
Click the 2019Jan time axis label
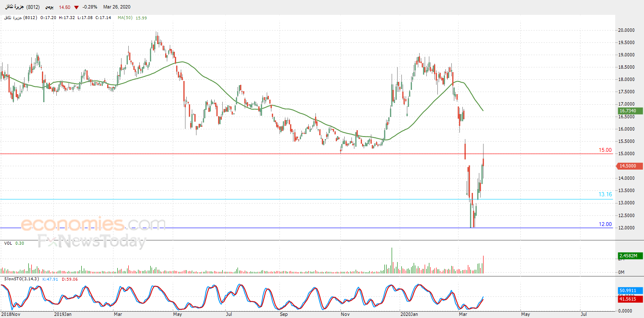point(63,315)
